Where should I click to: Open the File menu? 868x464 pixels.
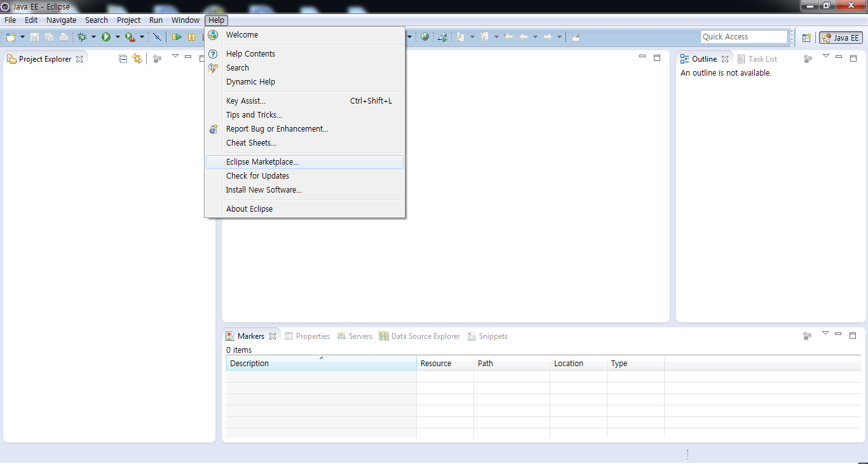click(10, 20)
